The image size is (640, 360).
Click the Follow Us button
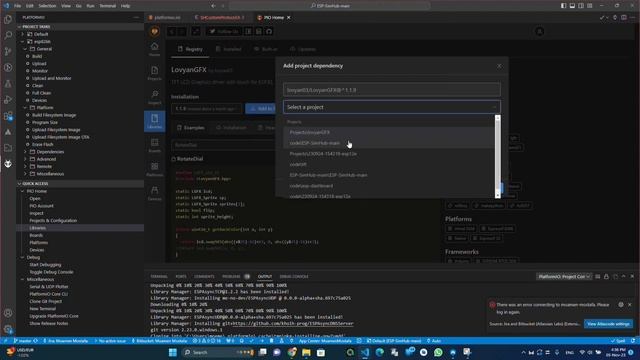224,31
